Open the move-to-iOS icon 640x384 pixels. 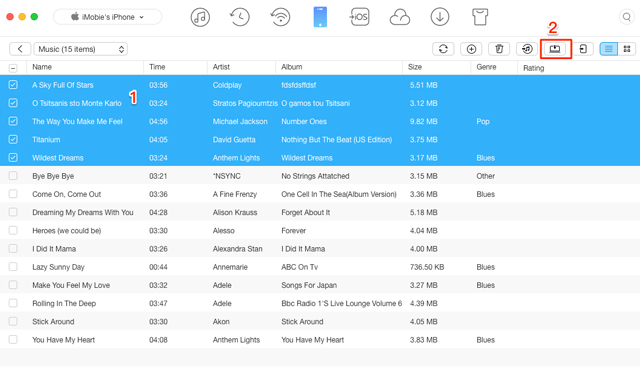pos(359,17)
